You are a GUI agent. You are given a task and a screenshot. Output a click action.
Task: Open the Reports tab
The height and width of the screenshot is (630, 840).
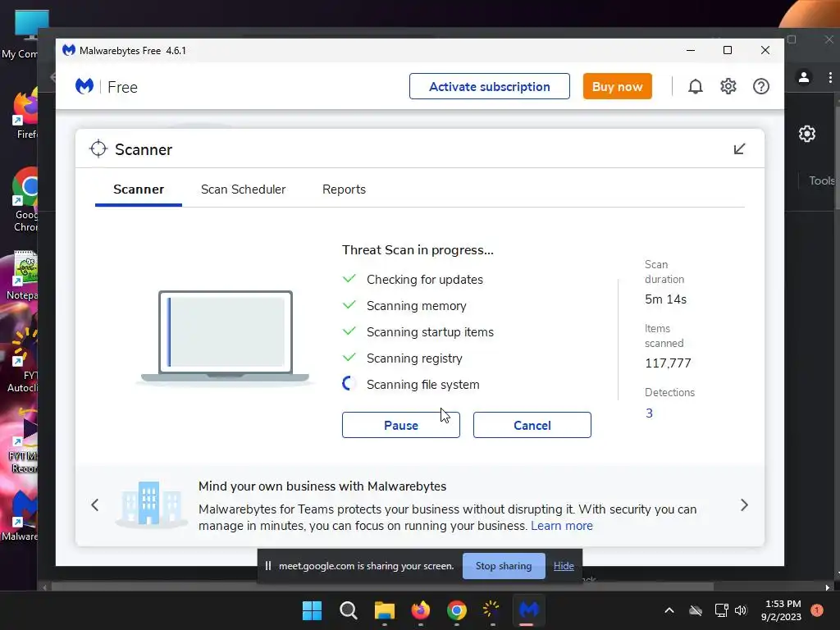click(344, 189)
